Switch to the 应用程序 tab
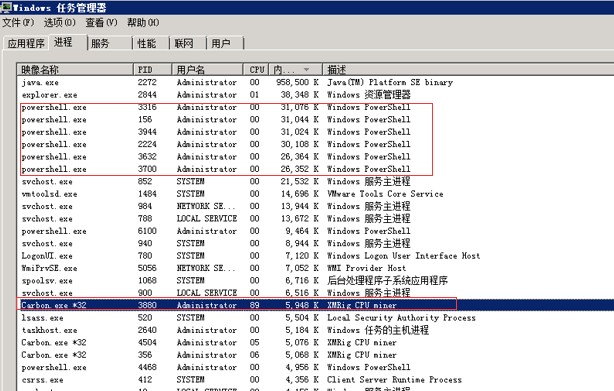The width and height of the screenshot is (614, 391). (x=26, y=43)
